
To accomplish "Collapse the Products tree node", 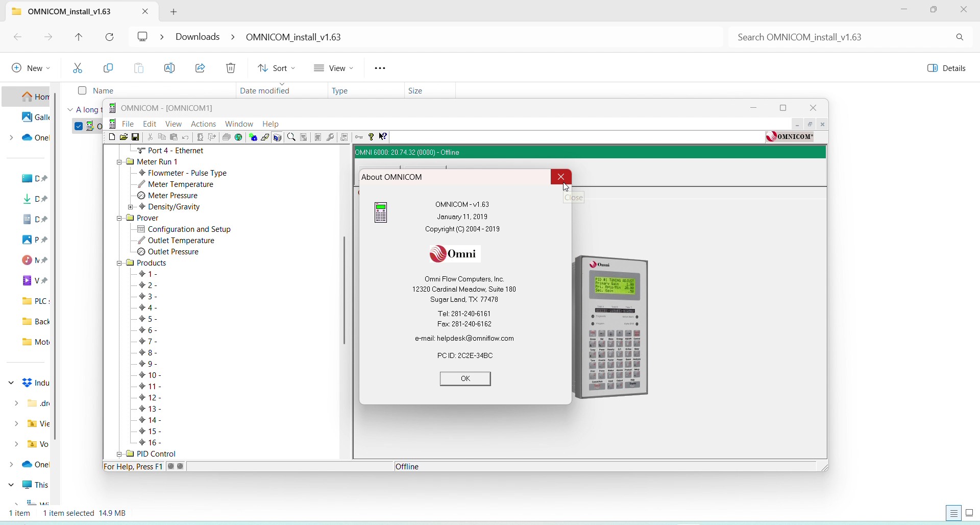I will point(119,264).
